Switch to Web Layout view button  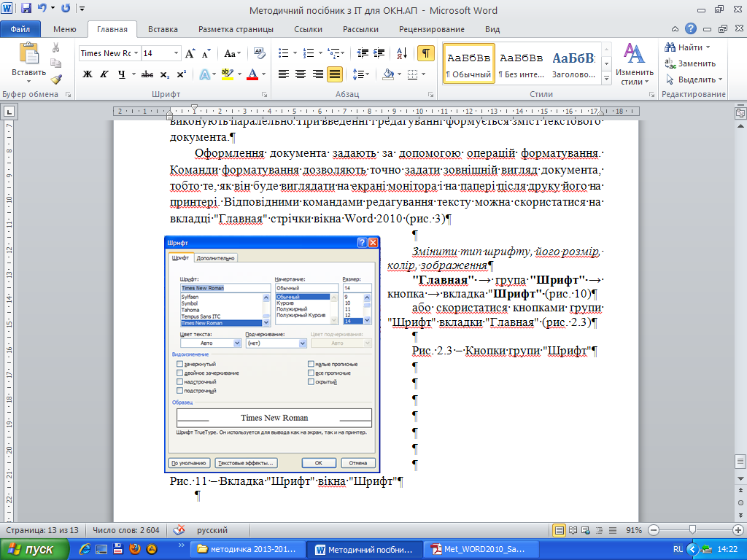pos(586,530)
